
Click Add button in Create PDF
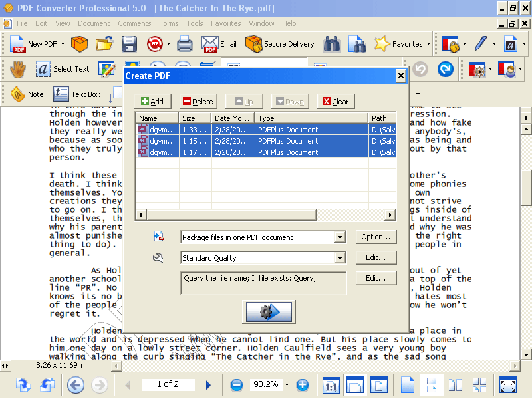tap(152, 102)
